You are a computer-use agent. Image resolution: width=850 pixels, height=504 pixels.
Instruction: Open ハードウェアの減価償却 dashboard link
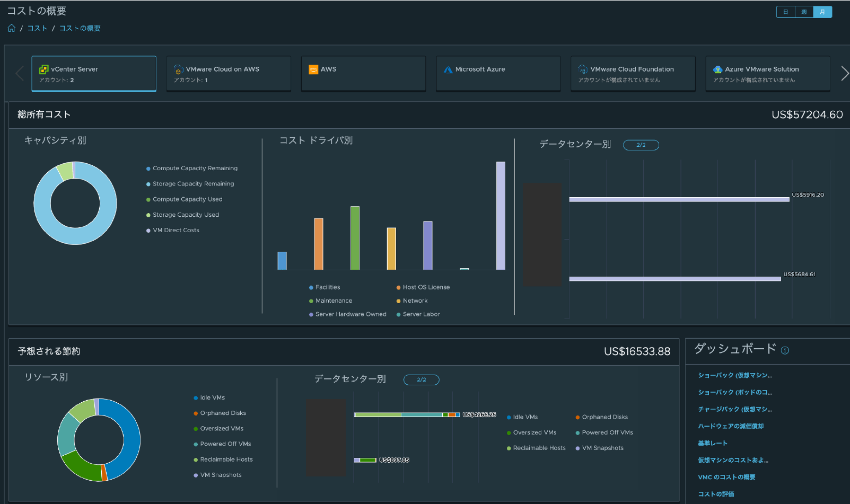[731, 426]
